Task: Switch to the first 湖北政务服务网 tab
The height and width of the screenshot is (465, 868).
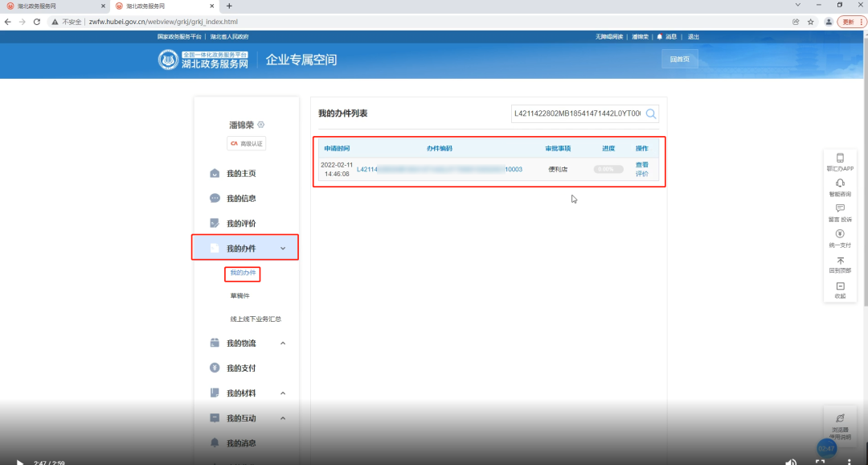Action: tap(55, 6)
